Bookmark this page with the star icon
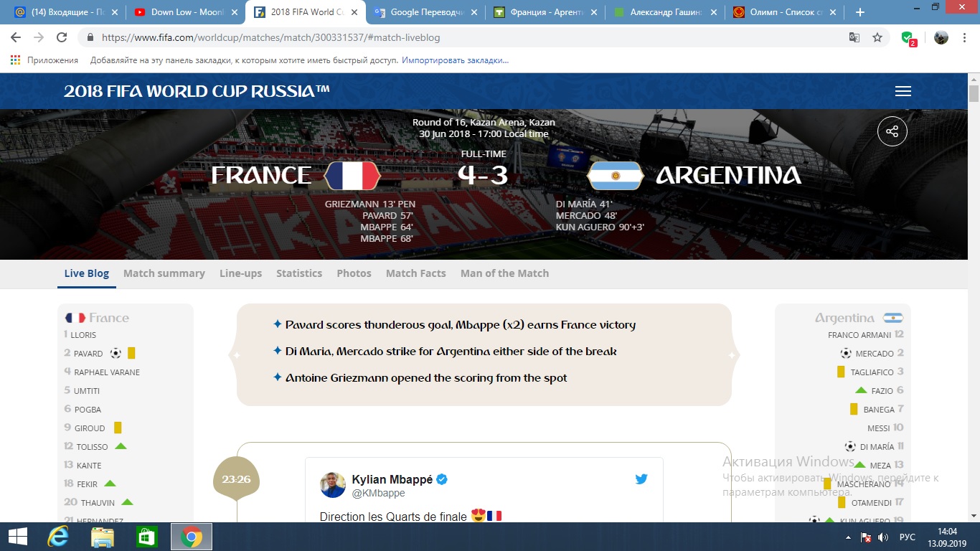The height and width of the screenshot is (551, 980). tap(877, 37)
